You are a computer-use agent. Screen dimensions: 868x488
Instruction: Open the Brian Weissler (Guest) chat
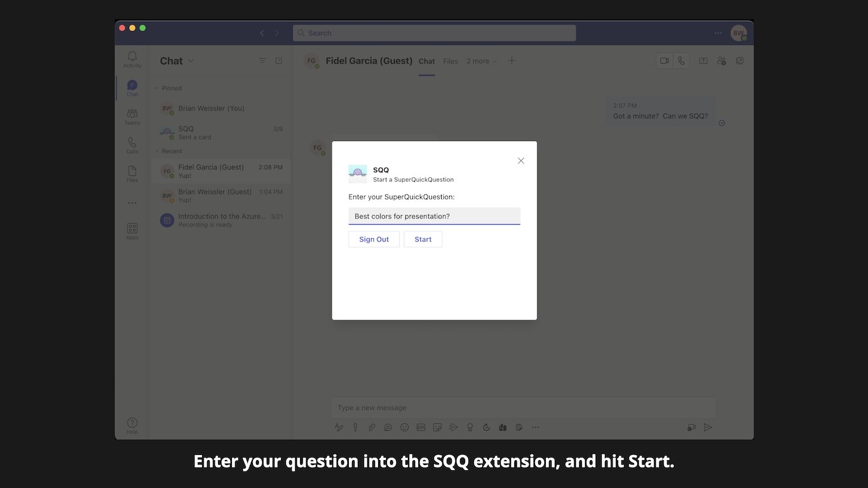(220, 196)
